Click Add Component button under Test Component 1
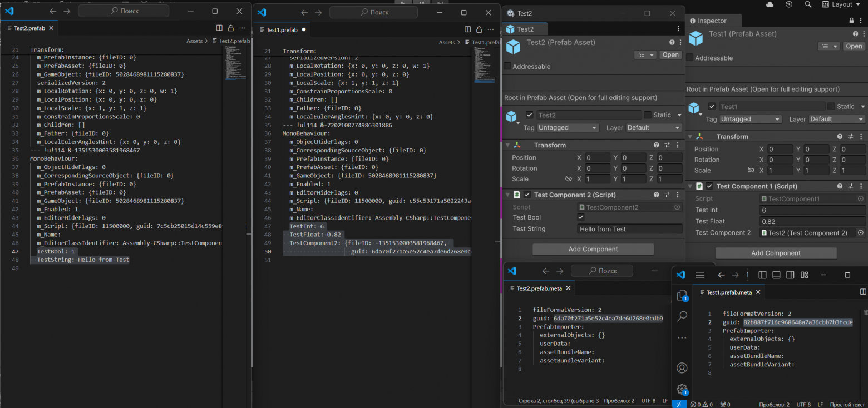Image resolution: width=868 pixels, height=408 pixels. coord(776,253)
